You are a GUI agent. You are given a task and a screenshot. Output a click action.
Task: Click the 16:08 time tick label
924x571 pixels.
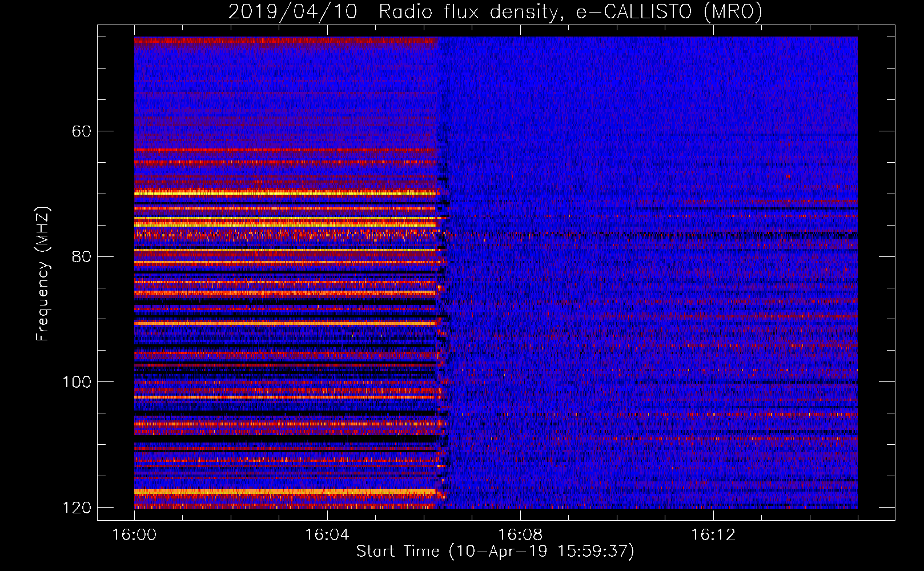520,535
